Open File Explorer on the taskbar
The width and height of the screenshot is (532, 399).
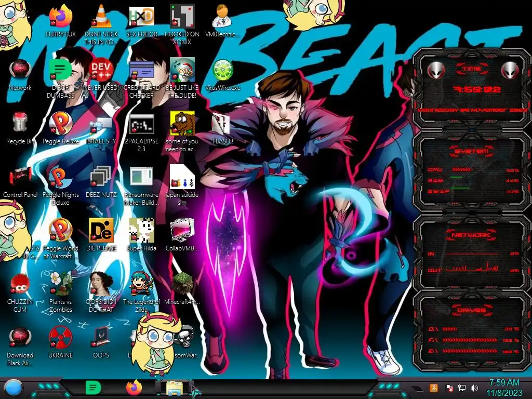(175, 388)
